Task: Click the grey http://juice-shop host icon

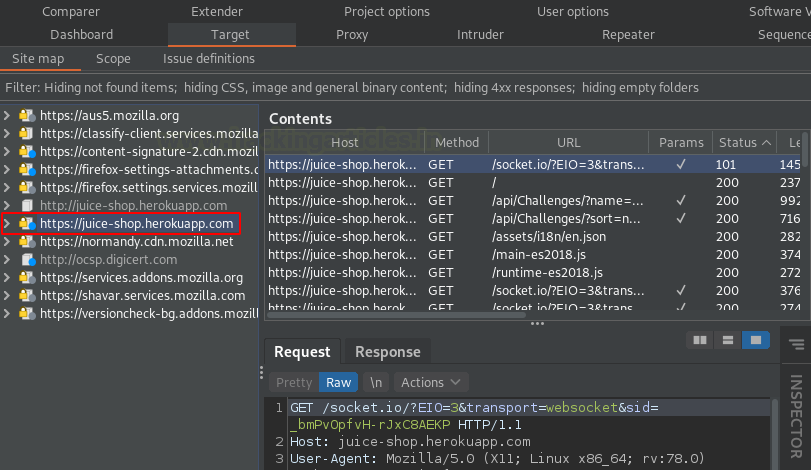Action: pyautogui.click(x=26, y=206)
